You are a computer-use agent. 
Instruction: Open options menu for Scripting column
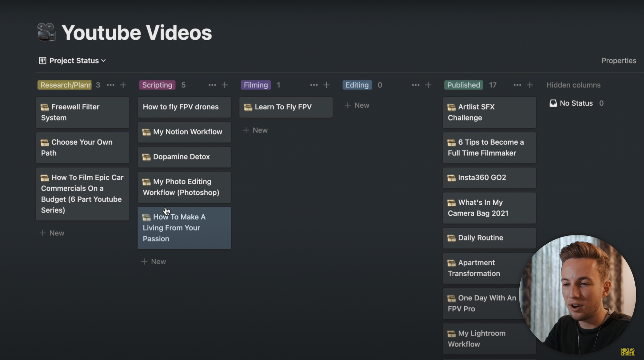(x=212, y=85)
